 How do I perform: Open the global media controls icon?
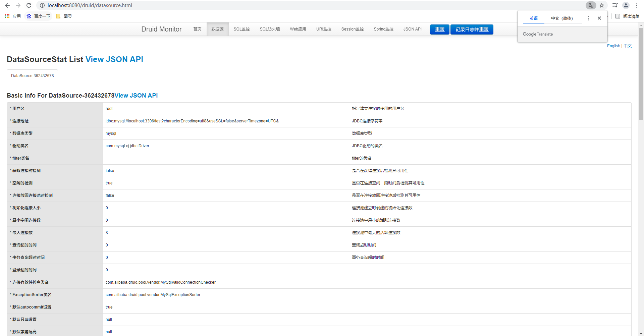click(615, 5)
